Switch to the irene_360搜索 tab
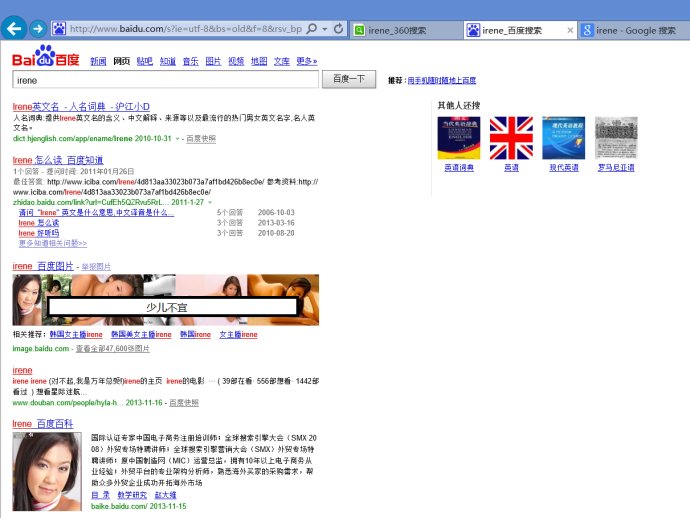690x518 pixels. (x=406, y=30)
